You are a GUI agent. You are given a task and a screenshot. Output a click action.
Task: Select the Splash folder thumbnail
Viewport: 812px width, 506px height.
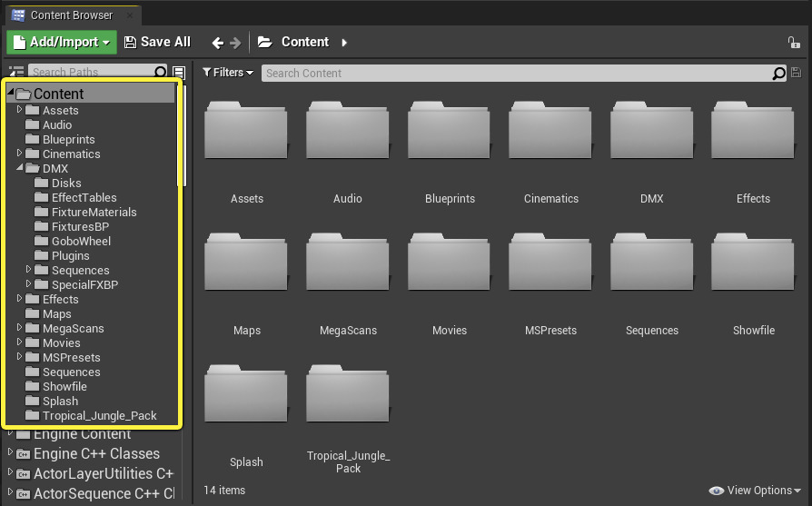click(x=246, y=393)
